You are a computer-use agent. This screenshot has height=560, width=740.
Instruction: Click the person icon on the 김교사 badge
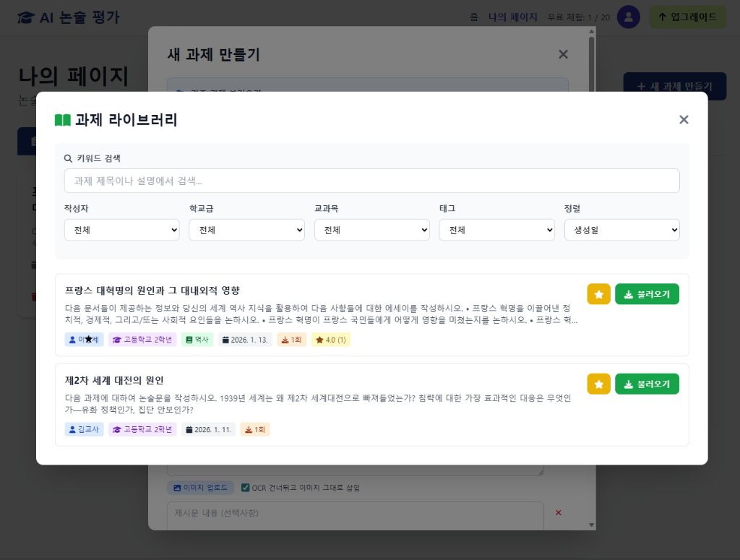tap(72, 429)
